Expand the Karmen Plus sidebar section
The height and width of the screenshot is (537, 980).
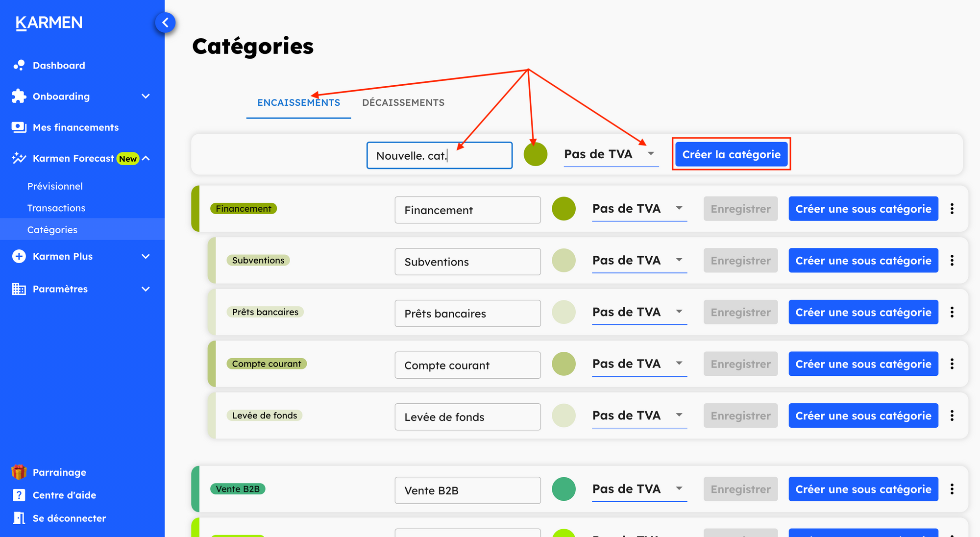[x=146, y=256]
